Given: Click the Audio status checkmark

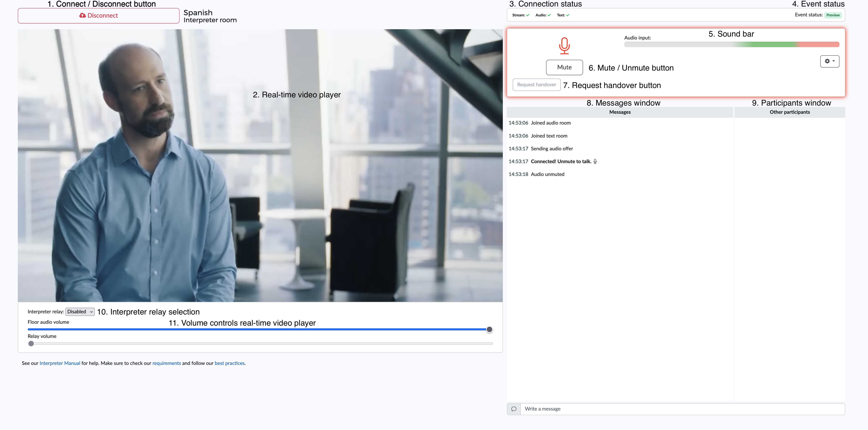Looking at the screenshot, I should pyautogui.click(x=549, y=15).
